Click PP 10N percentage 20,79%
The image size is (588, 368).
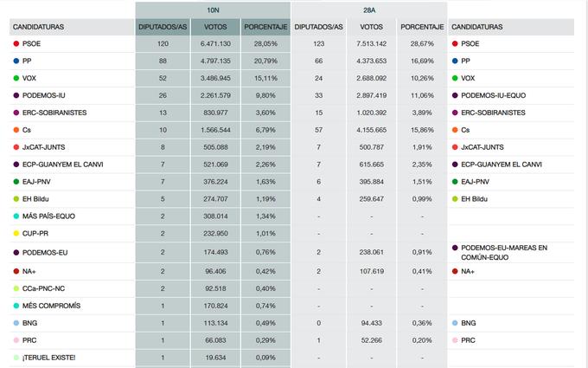pos(265,61)
